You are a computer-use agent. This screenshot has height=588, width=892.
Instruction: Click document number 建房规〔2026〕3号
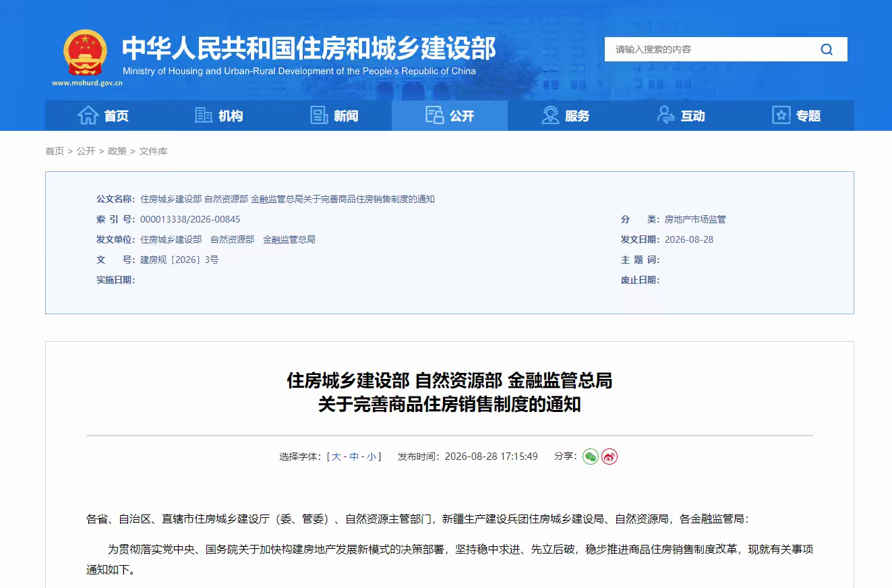(x=179, y=260)
